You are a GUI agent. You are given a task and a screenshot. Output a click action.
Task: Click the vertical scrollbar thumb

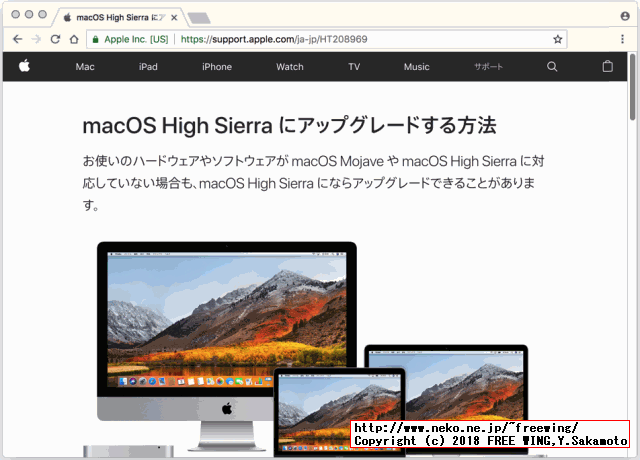(633, 86)
